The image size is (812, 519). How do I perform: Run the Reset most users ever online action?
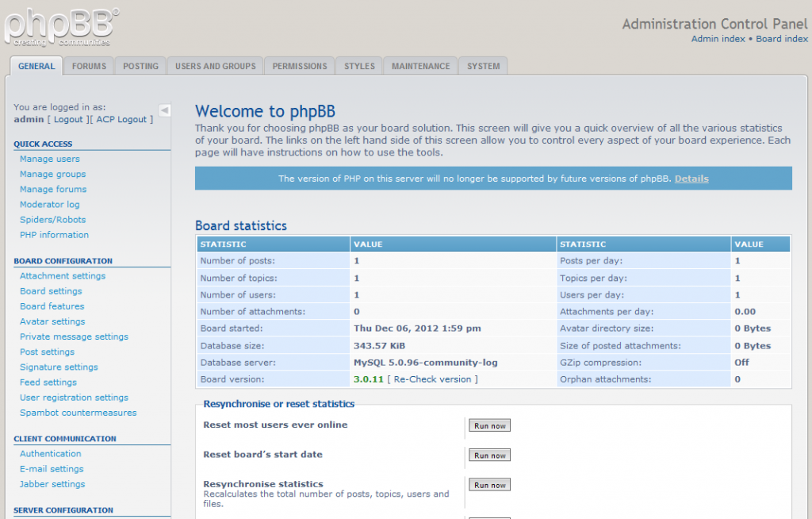(x=489, y=425)
